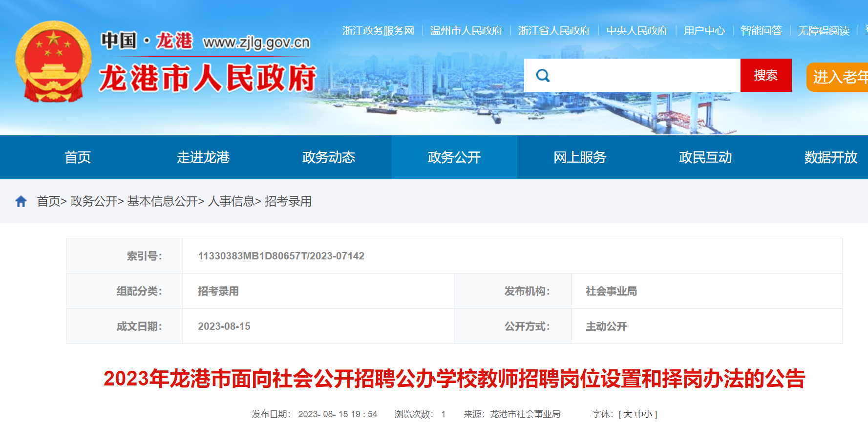Click the 索引号 label cell

pyautogui.click(x=125, y=256)
